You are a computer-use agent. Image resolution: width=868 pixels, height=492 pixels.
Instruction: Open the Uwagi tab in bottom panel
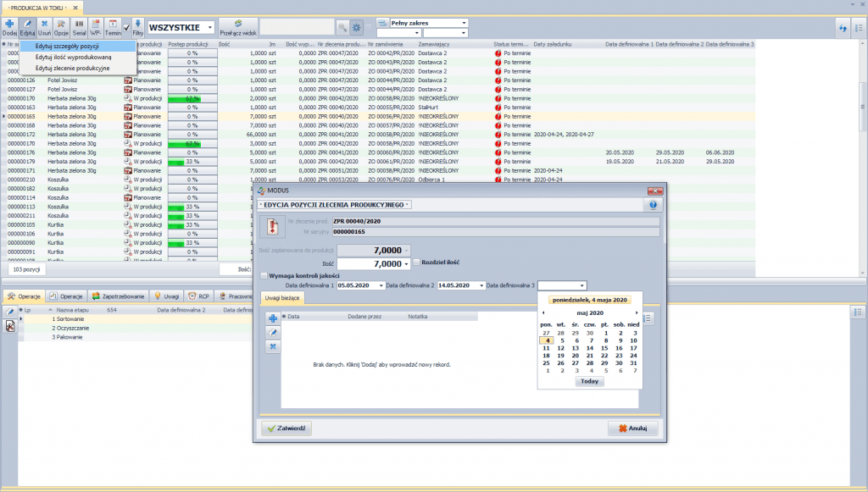click(166, 296)
